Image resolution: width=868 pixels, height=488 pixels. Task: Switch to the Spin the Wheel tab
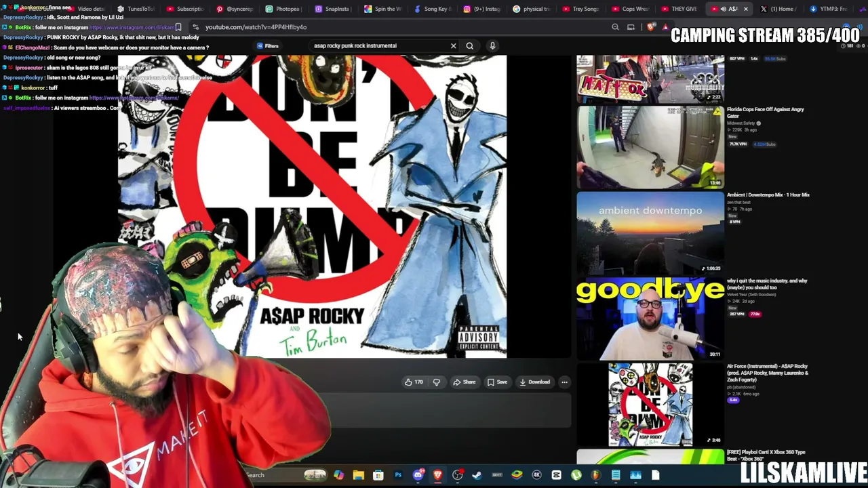coord(382,9)
